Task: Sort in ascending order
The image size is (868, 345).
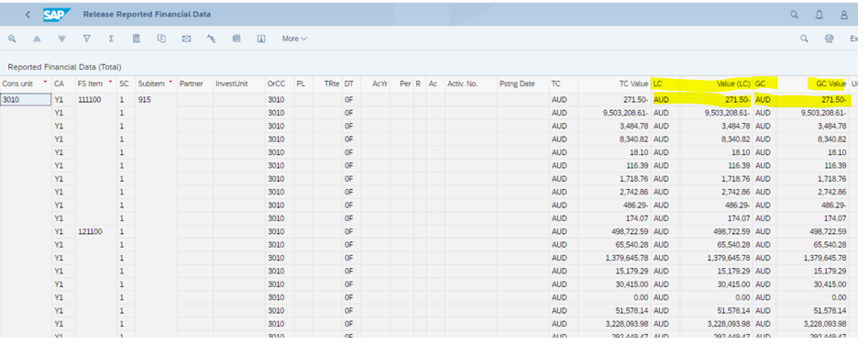Action: point(37,39)
